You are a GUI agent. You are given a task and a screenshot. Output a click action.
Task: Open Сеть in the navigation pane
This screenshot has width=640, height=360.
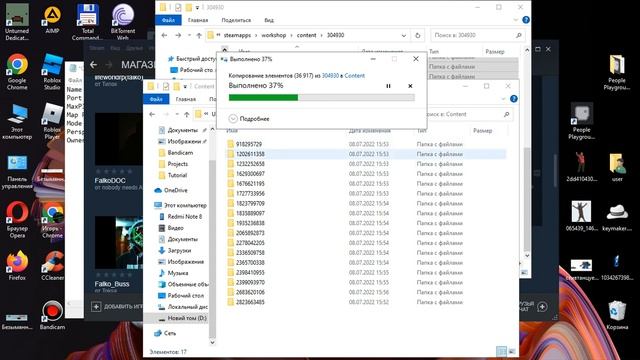(x=170, y=333)
